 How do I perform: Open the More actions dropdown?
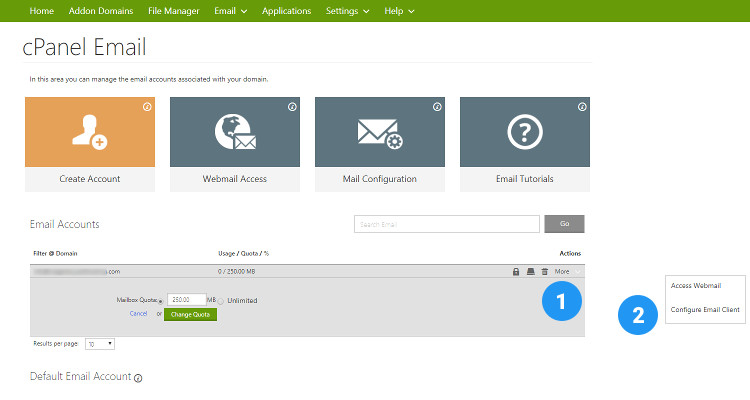point(568,272)
